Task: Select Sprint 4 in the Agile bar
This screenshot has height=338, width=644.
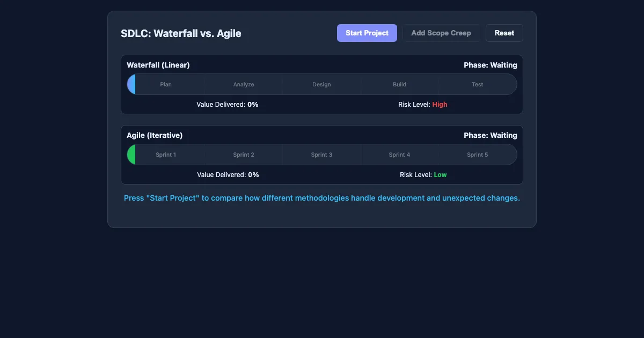Action: click(x=400, y=155)
